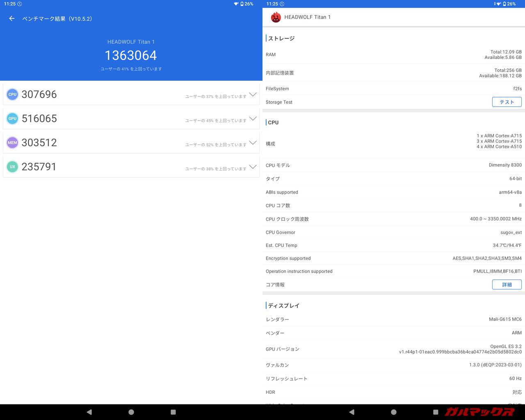The height and width of the screenshot is (420, 525).
Task: Click the MEM score badge icon
Action: coord(13,143)
